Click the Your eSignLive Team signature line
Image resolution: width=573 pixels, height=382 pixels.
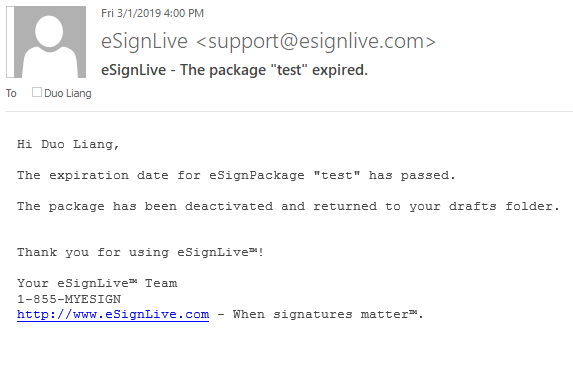coord(97,283)
